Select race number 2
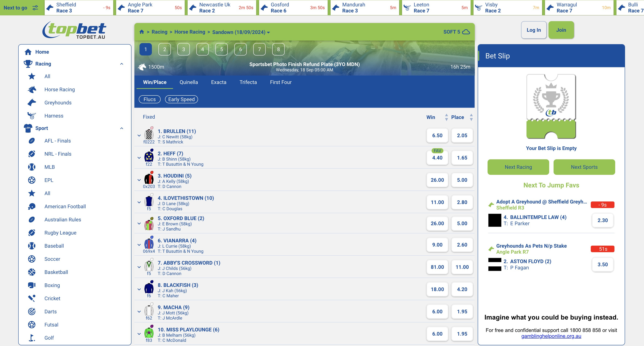The image size is (644, 346). click(x=164, y=49)
